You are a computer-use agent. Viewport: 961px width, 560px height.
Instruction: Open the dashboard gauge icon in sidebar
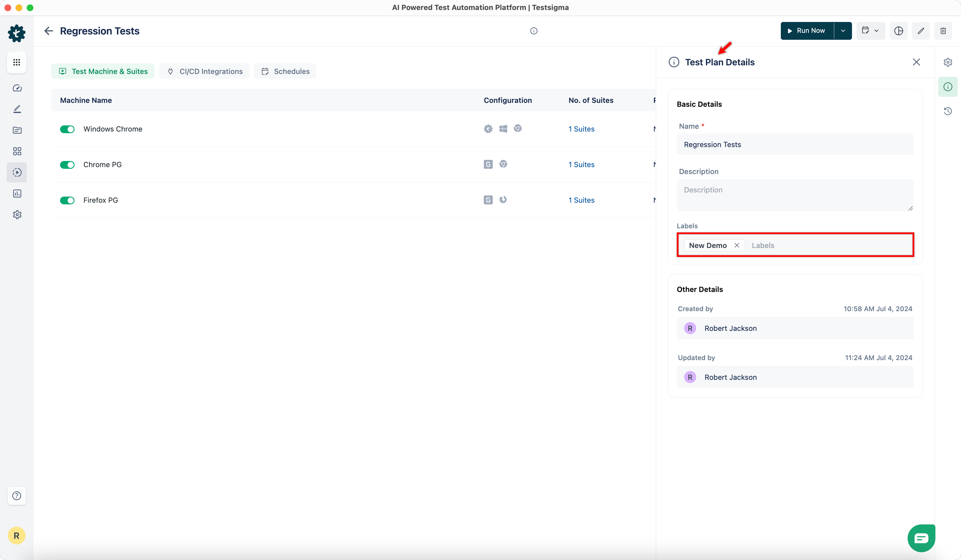[x=17, y=88]
